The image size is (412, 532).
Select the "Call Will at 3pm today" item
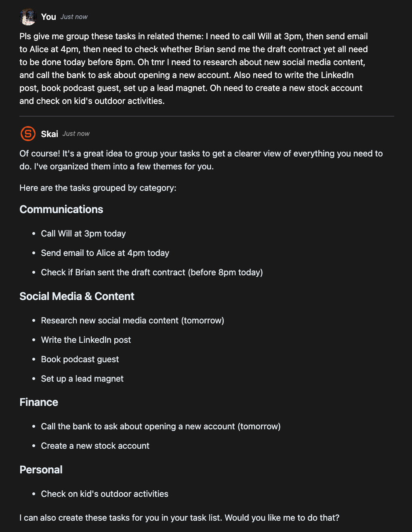pyautogui.click(x=83, y=234)
